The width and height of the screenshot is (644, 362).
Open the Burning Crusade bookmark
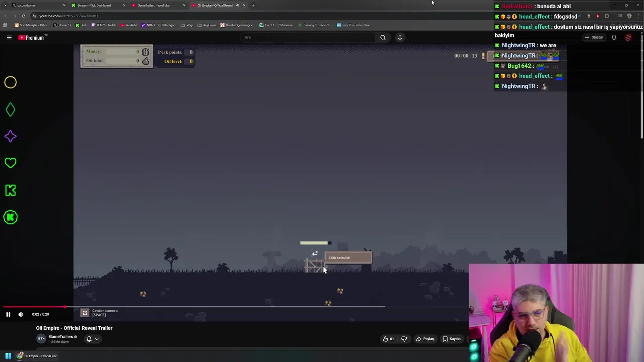click(315, 25)
